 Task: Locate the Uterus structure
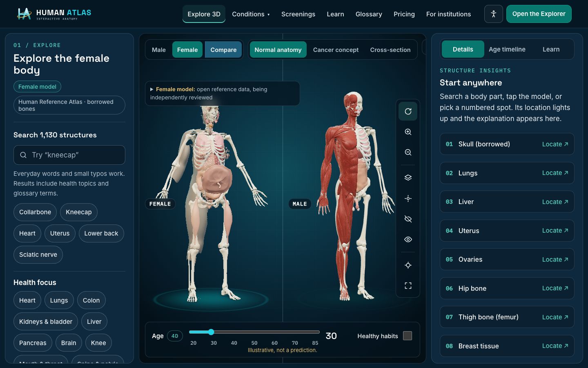[x=555, y=231]
